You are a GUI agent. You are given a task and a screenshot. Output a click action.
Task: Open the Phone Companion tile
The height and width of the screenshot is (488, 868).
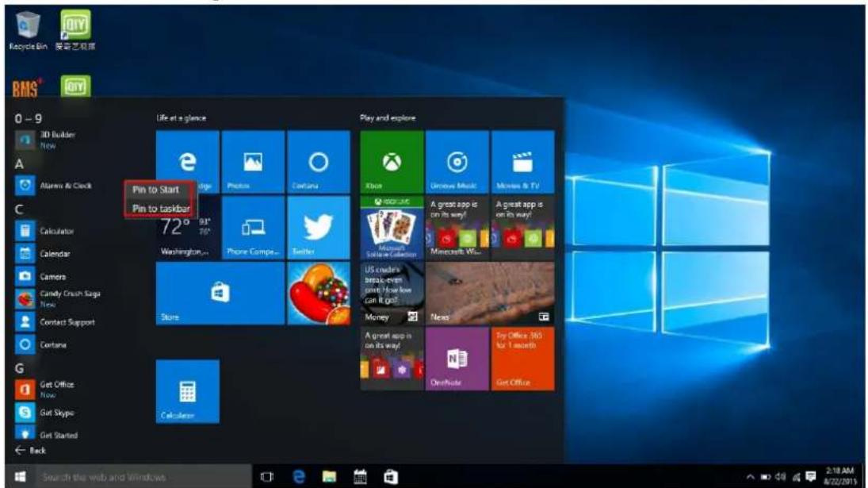(253, 228)
